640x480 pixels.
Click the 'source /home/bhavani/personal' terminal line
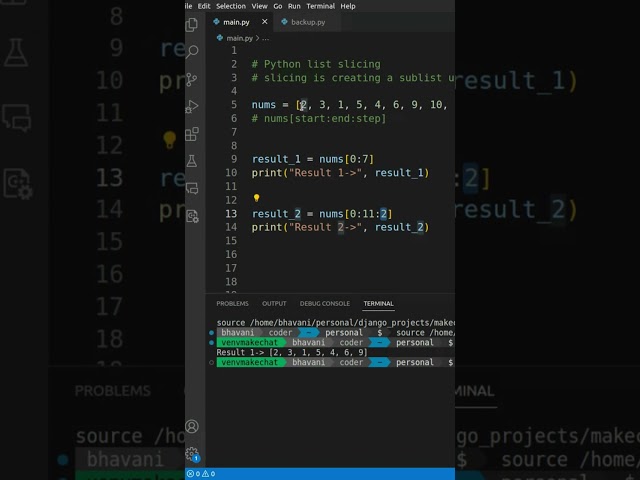coord(336,323)
